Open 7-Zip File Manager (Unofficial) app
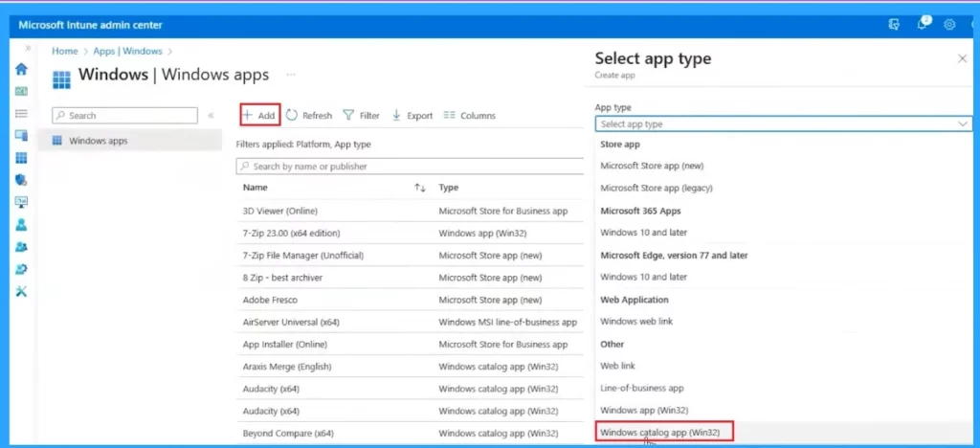 point(303,255)
